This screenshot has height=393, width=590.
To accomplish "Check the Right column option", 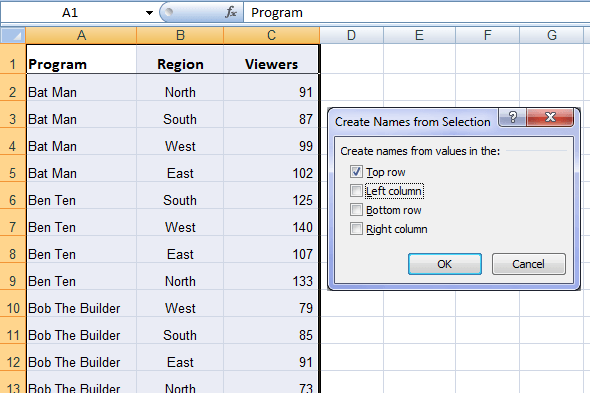I will coord(356,228).
